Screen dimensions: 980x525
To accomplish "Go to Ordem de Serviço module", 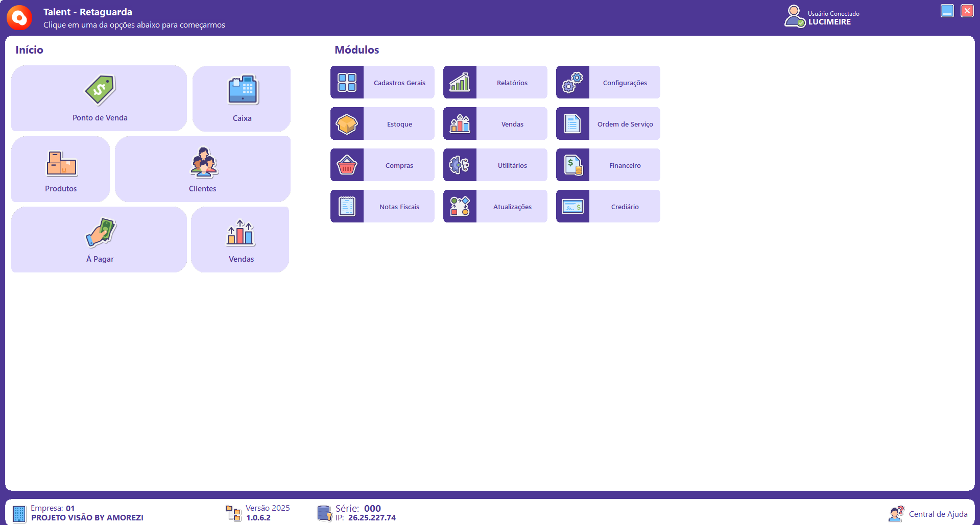I will tap(625, 124).
